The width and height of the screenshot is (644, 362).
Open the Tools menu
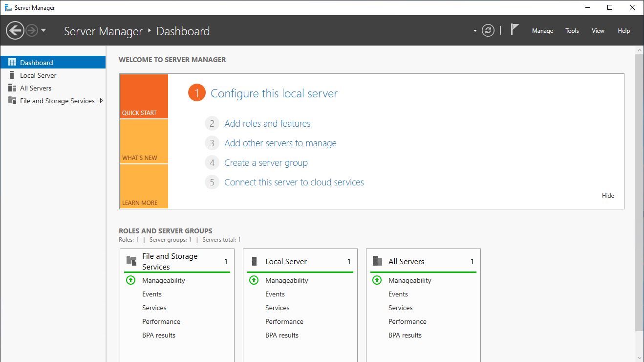click(x=572, y=31)
